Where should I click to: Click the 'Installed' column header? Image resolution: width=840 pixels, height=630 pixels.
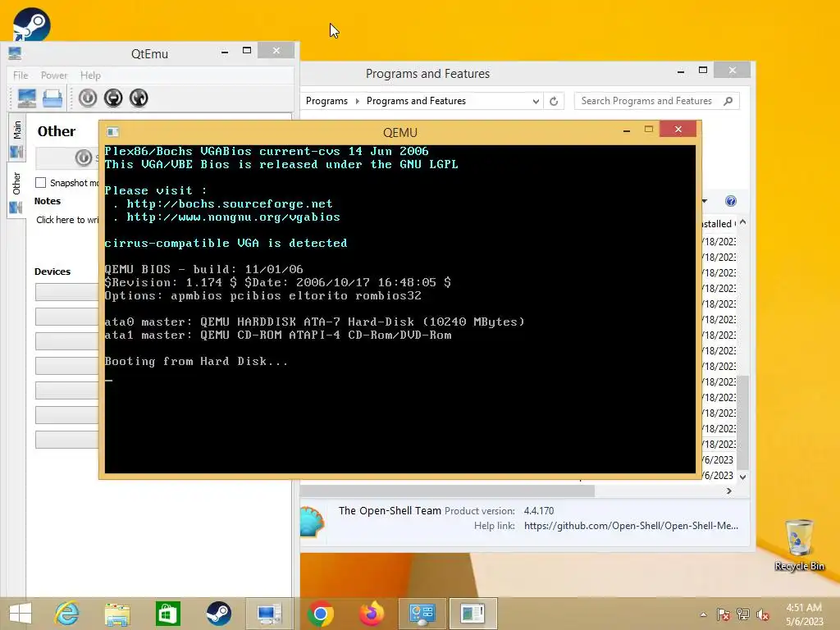[x=719, y=223]
